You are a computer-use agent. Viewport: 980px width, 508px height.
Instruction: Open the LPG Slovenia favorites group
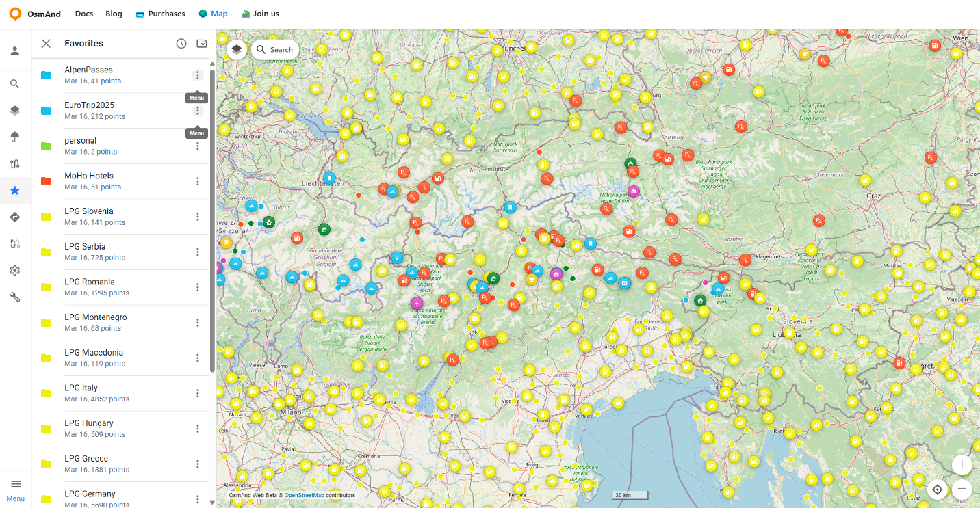pos(120,217)
